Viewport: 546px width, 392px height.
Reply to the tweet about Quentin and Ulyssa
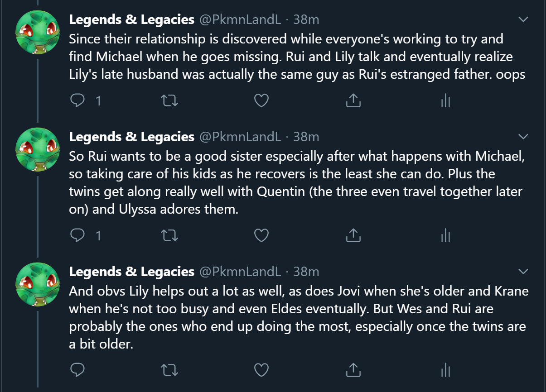pos(78,235)
